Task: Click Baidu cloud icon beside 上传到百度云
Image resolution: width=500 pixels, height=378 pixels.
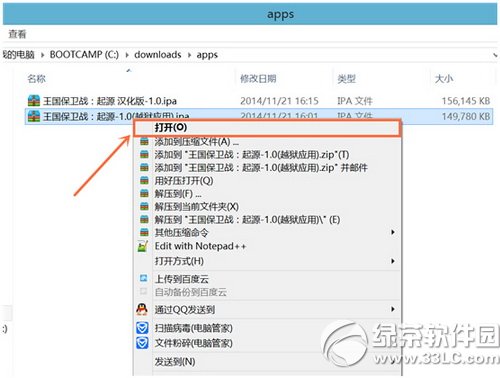Action: tap(143, 278)
